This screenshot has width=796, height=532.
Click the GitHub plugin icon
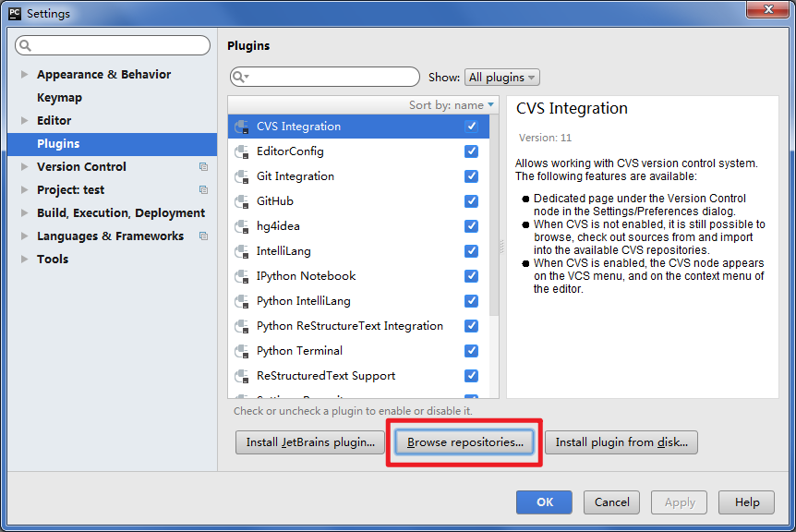point(242,201)
